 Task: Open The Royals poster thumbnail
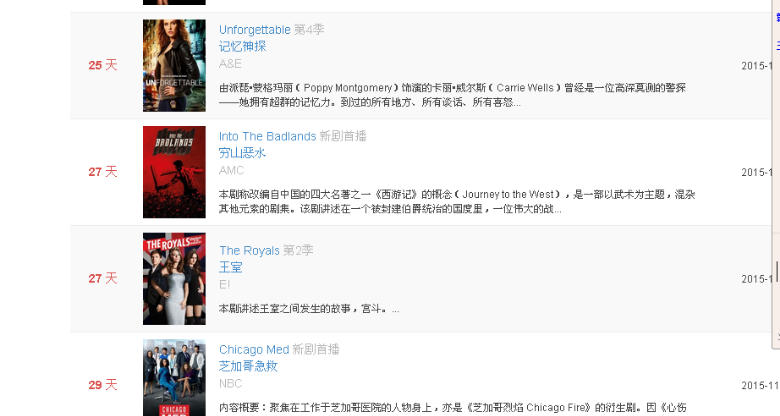pos(174,279)
